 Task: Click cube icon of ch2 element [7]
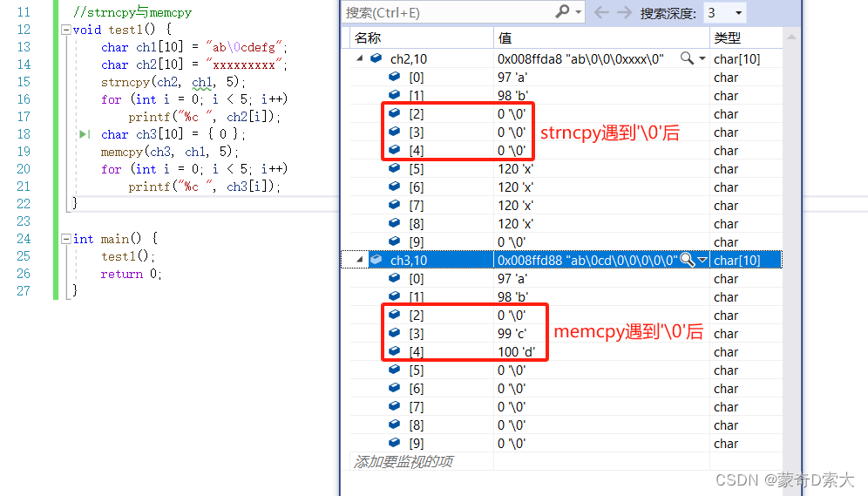pos(394,204)
